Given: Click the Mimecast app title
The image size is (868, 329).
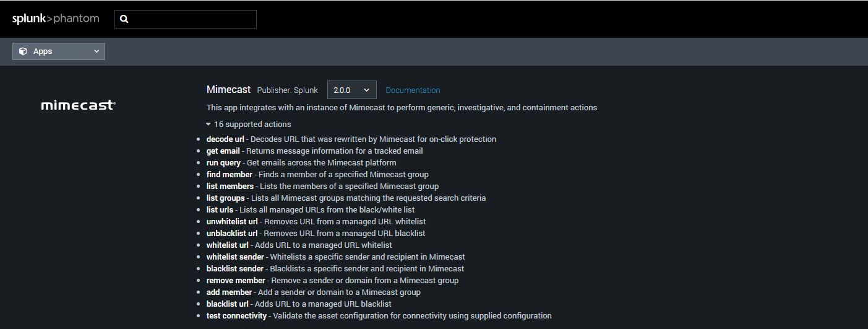Looking at the screenshot, I should (x=228, y=90).
